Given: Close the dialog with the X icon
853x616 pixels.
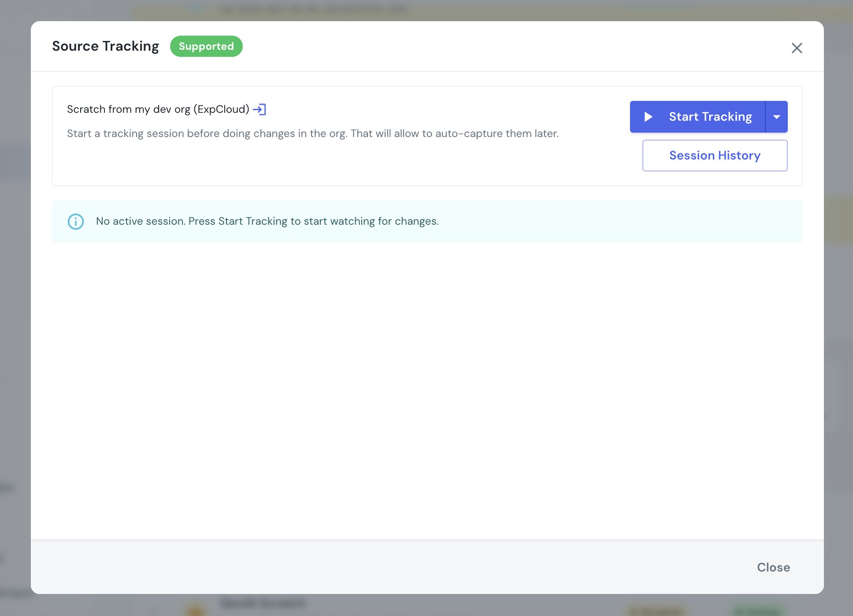Looking at the screenshot, I should coord(797,48).
